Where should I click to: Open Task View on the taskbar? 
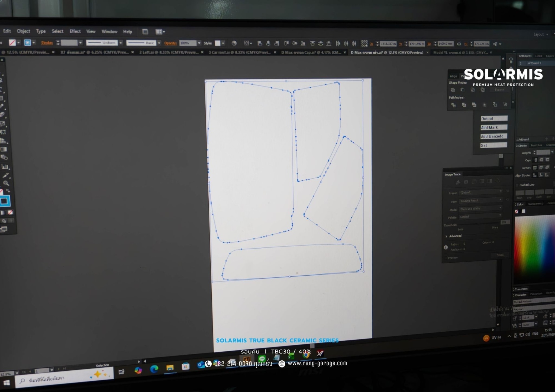click(121, 372)
